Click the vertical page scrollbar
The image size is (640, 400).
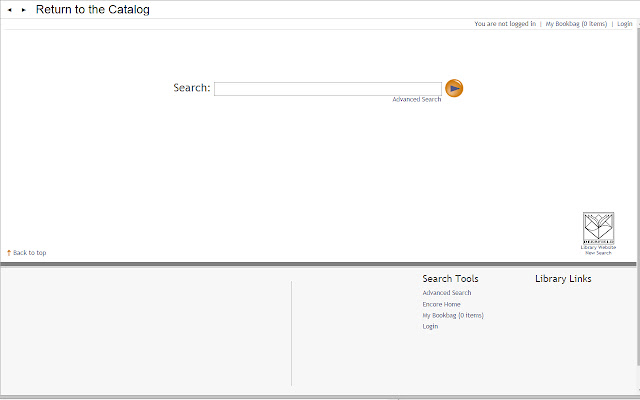tap(638, 196)
